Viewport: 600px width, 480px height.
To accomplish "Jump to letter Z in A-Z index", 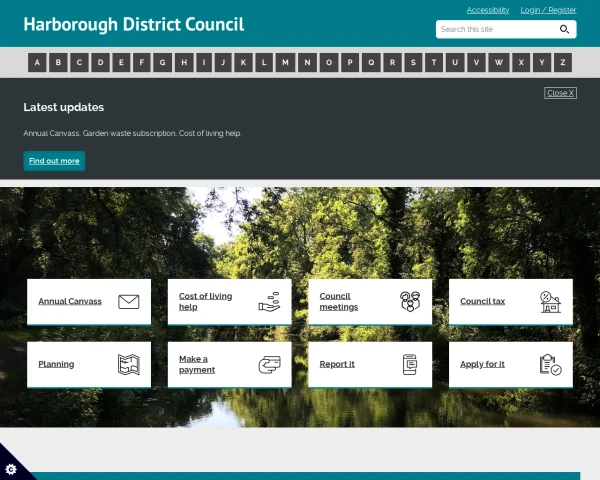I will [563, 62].
